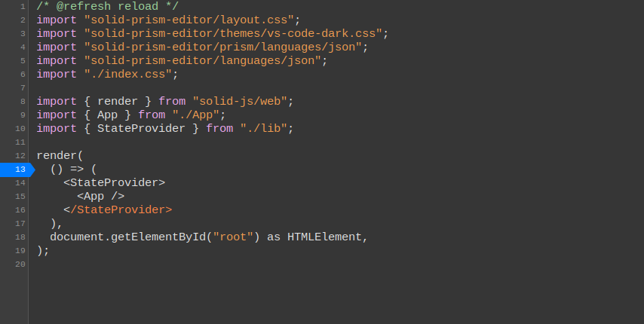Click line number 12 in gutter
The image size is (644, 324).
coord(20,155)
